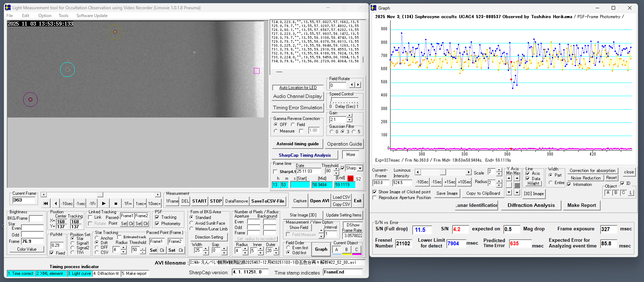Increase the Gain value with the up spinner
The height and width of the screenshot is (282, 644).
(349, 116)
